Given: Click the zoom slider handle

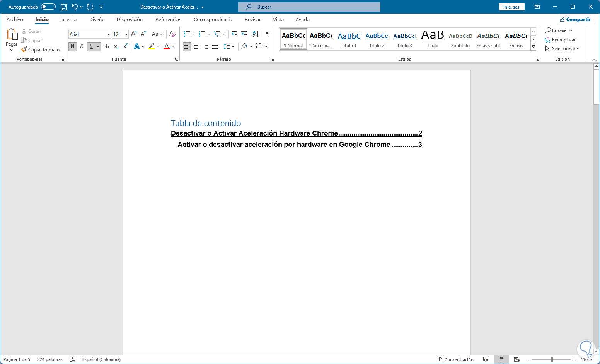Looking at the screenshot, I should point(552,359).
